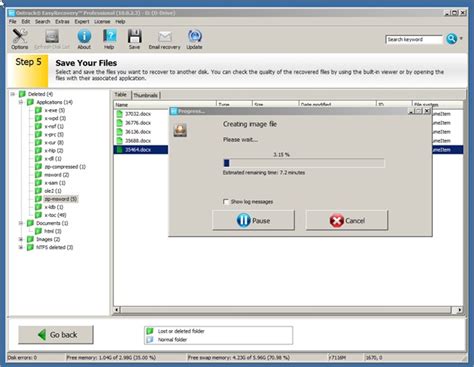Pause the image file creation
Screen dimensions: 474x367
(x=253, y=220)
